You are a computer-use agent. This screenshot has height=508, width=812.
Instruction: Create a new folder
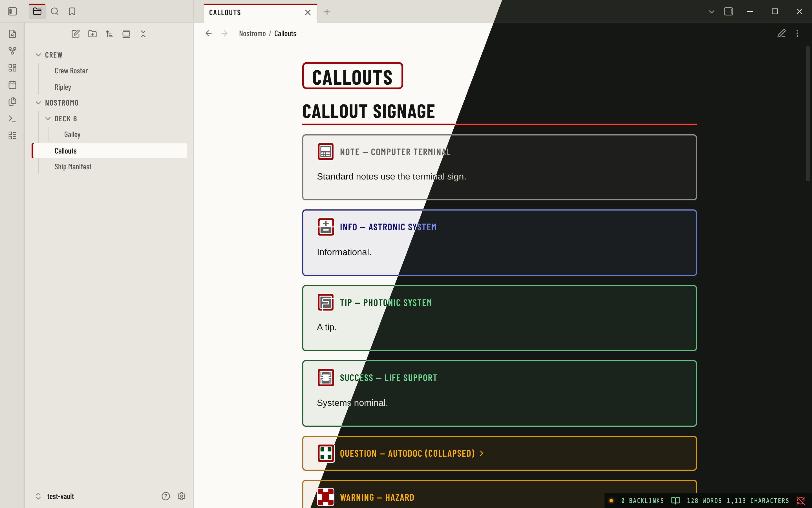[92, 34]
